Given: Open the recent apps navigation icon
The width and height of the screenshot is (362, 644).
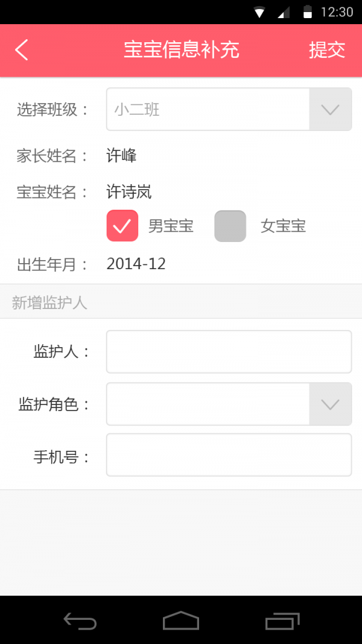Looking at the screenshot, I should (x=282, y=620).
